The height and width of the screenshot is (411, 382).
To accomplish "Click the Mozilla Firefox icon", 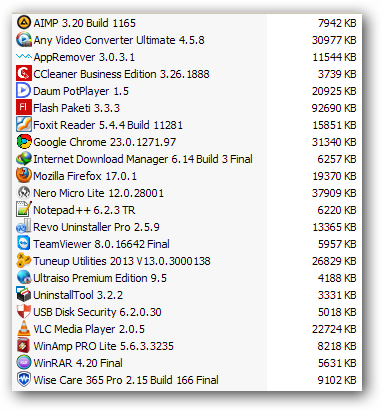I will [x=24, y=175].
